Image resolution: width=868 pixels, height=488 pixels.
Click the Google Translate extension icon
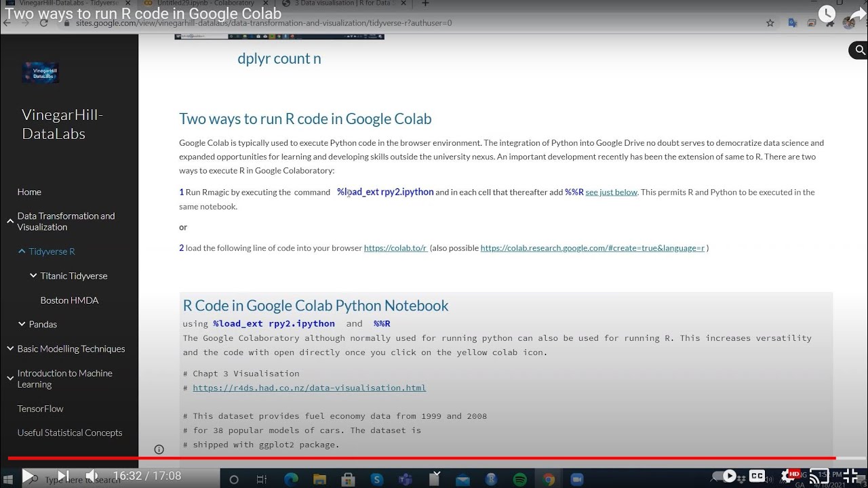(792, 23)
